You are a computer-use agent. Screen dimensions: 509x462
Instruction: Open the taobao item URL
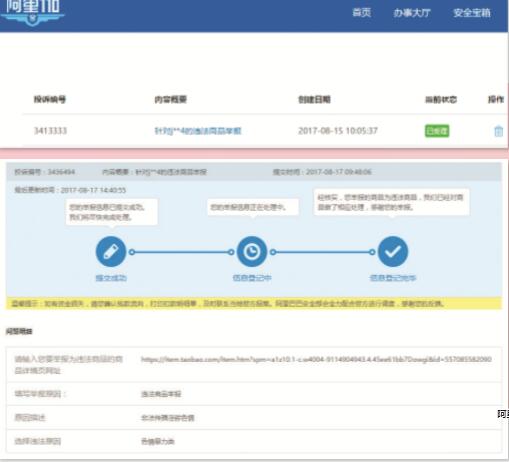pyautogui.click(x=316, y=359)
